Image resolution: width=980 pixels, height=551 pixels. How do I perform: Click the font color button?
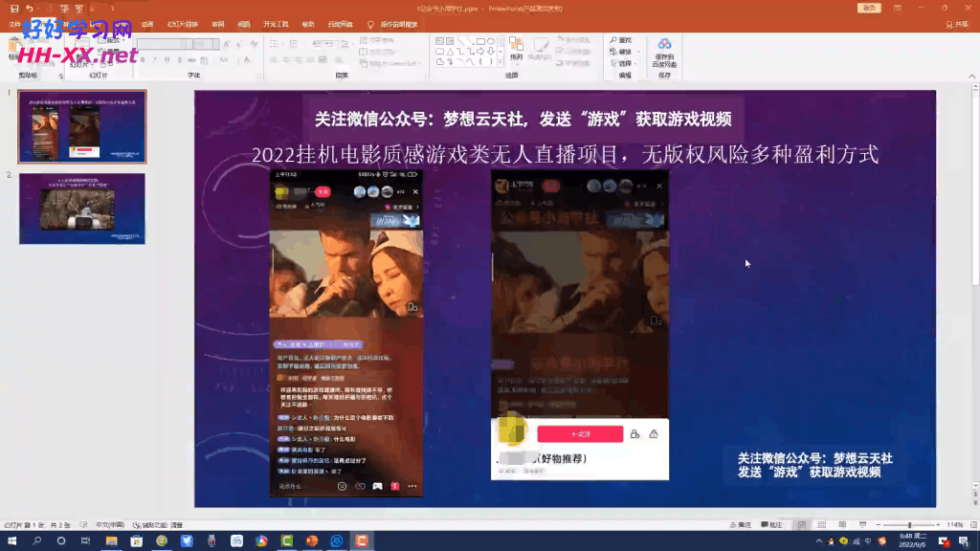pyautogui.click(x=248, y=60)
